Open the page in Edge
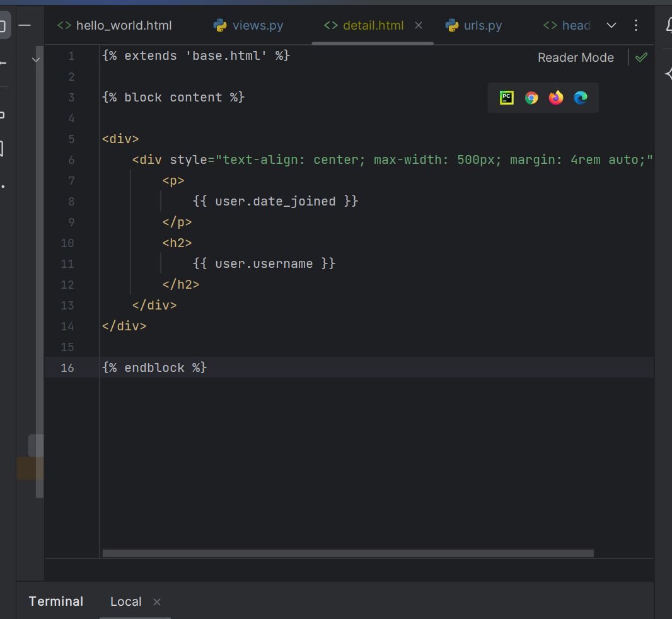 coord(581,98)
